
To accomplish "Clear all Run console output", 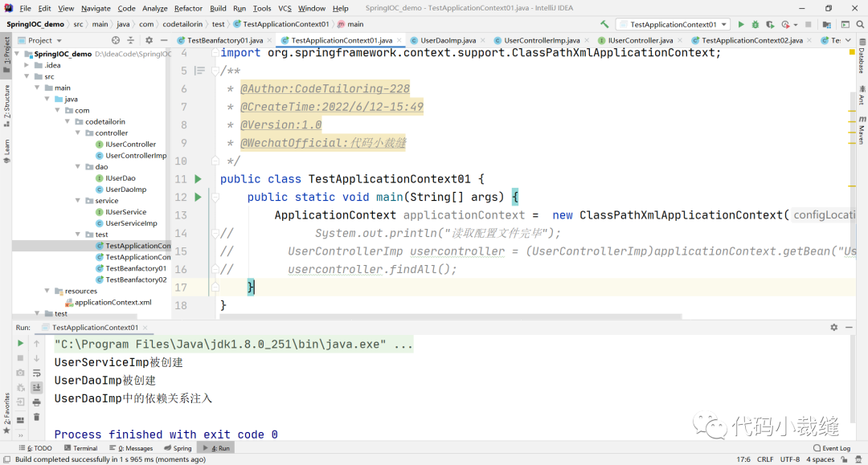I will (x=36, y=417).
